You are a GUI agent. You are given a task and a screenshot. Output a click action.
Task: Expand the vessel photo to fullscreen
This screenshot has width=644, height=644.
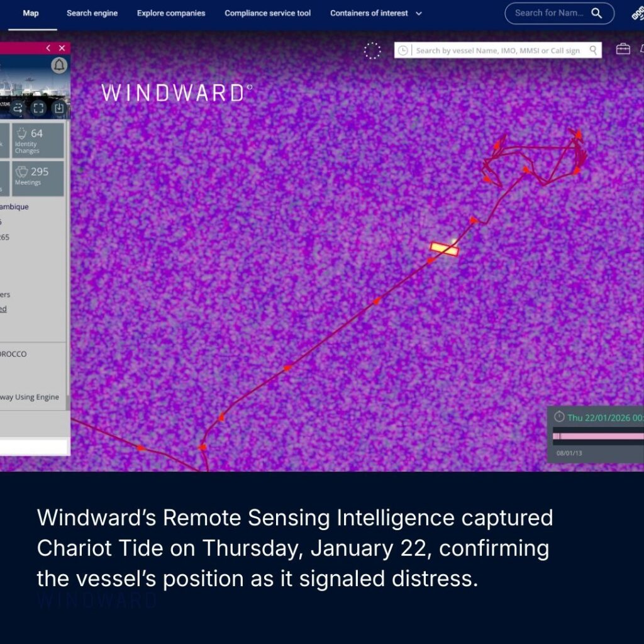[38, 108]
